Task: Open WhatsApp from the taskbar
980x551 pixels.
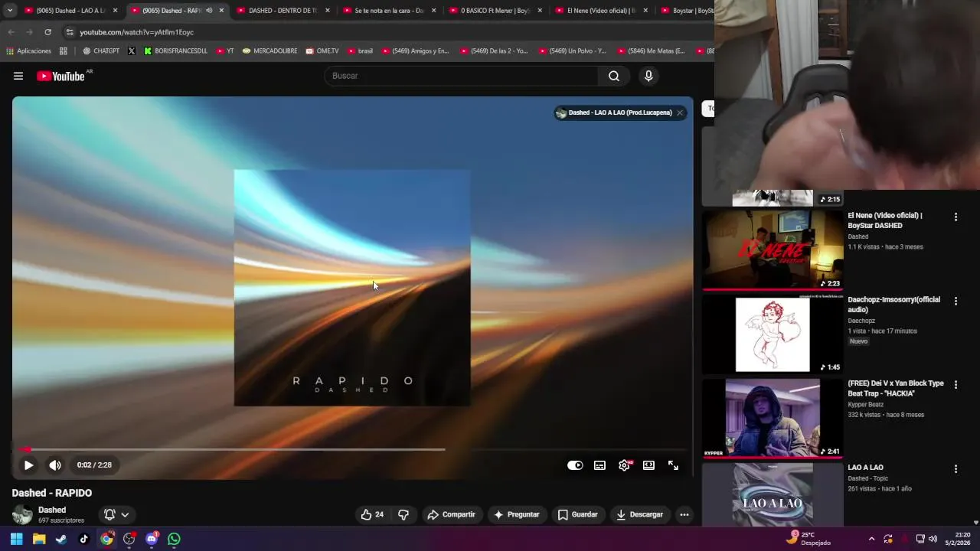Action: pos(174,539)
